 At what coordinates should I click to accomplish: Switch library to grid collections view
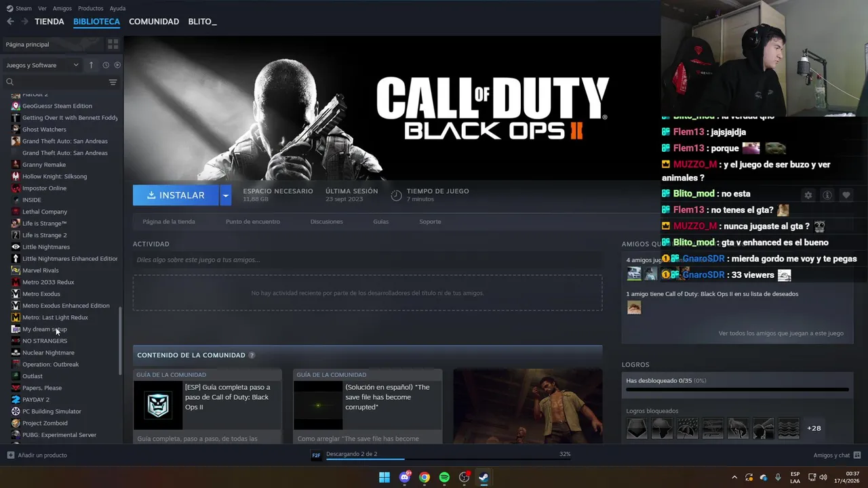pyautogui.click(x=113, y=44)
